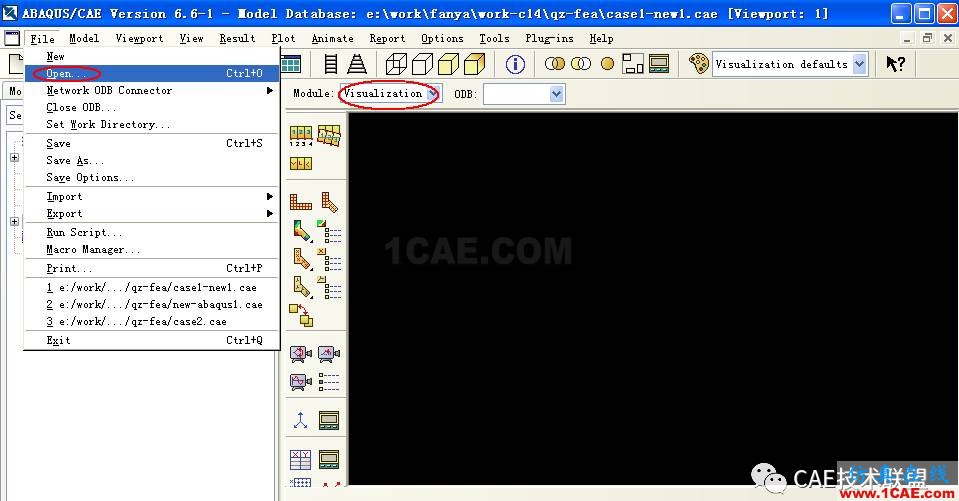Open Macro Manager... entry
The image size is (959, 501).
[x=152, y=250]
